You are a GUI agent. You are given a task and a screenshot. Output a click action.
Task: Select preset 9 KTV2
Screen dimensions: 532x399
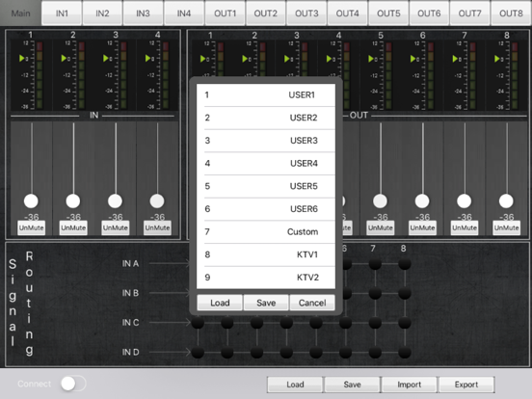pos(266,278)
